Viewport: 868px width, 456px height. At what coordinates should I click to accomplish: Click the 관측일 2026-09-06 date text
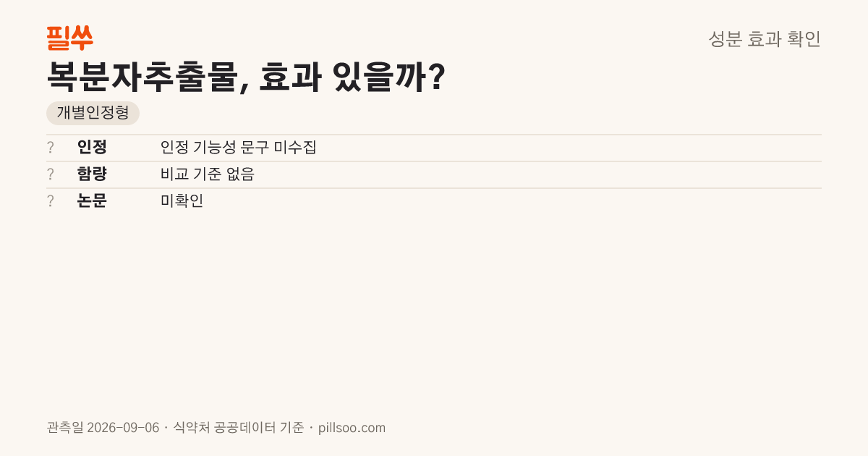103,428
